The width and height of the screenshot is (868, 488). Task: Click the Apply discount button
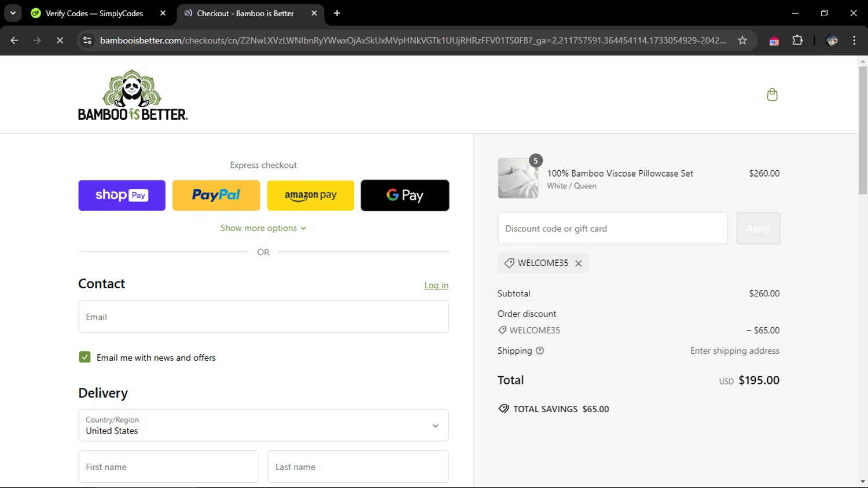point(758,229)
